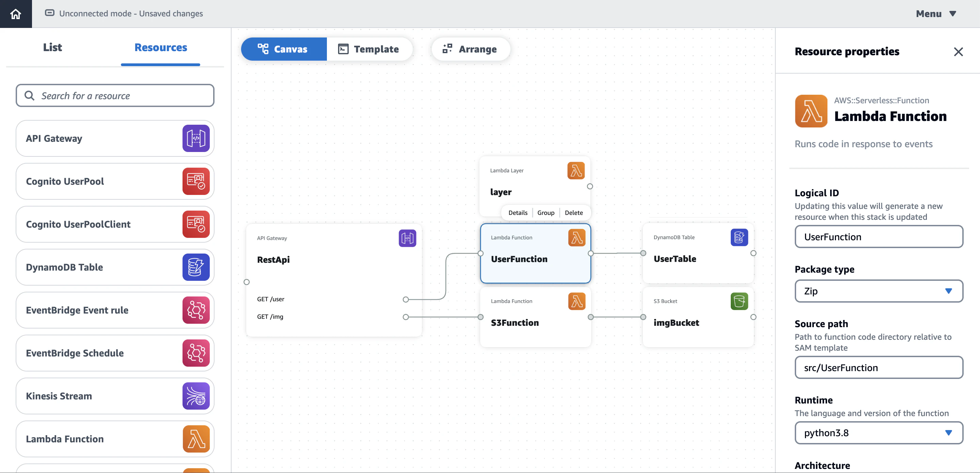Select the Cognito UserPoolClient resource card
980x473 pixels.
(x=115, y=224)
